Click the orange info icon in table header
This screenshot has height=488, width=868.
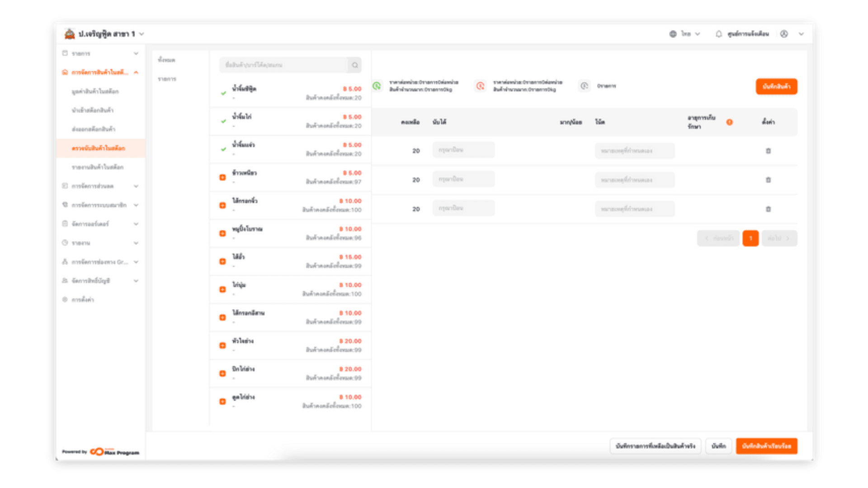tap(729, 122)
